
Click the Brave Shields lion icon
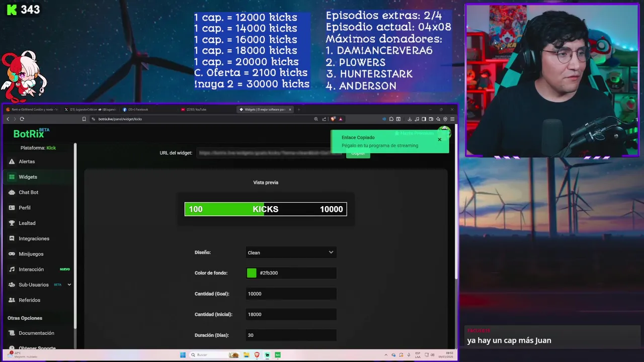tap(333, 119)
